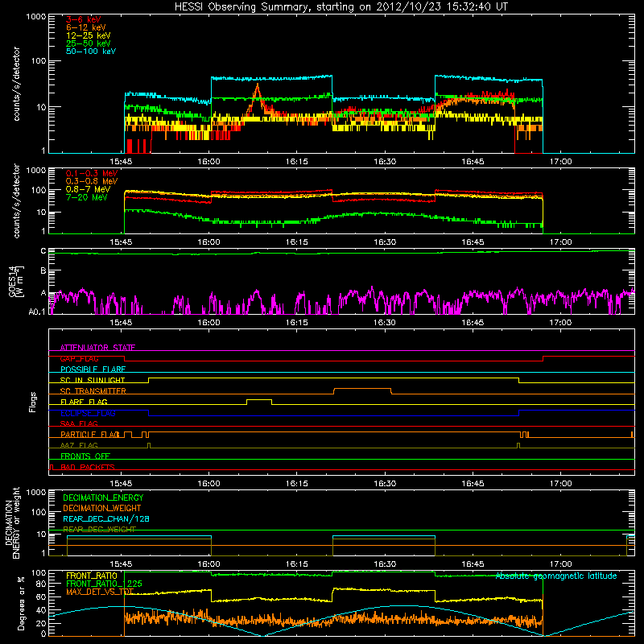The height and width of the screenshot is (644, 644).
Task: Click the REAR_DEC_WEIGHT legend label
Action: 99,530
